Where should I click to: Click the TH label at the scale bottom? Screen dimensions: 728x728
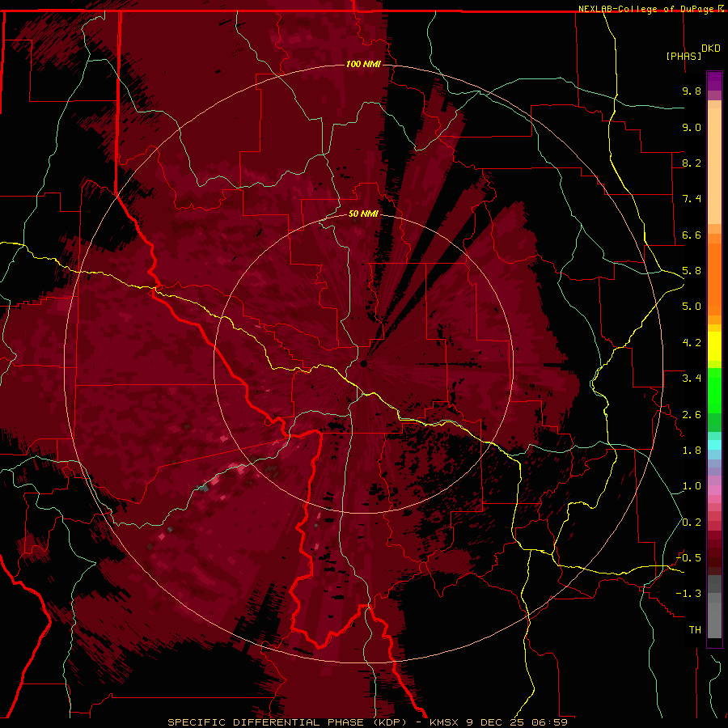[x=695, y=630]
